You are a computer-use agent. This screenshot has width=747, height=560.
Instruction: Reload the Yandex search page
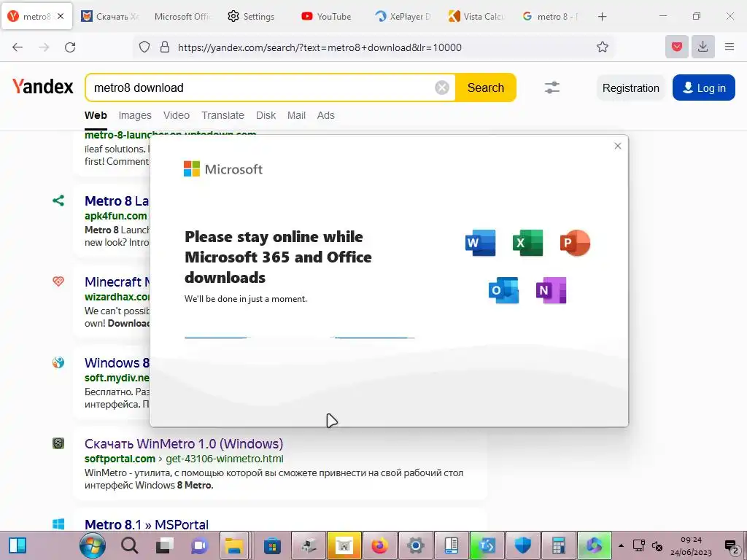(x=70, y=47)
